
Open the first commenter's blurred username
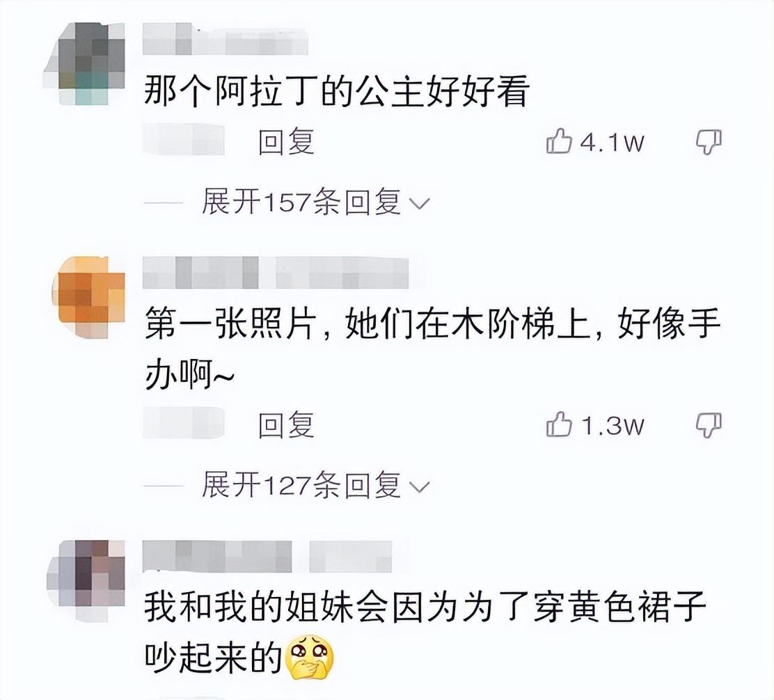225,38
